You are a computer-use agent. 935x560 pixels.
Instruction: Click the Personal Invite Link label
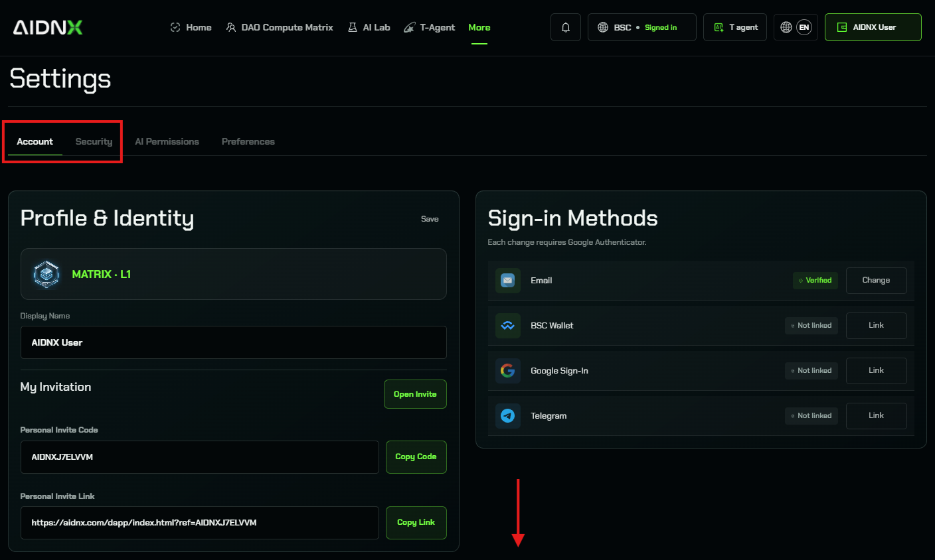(58, 496)
